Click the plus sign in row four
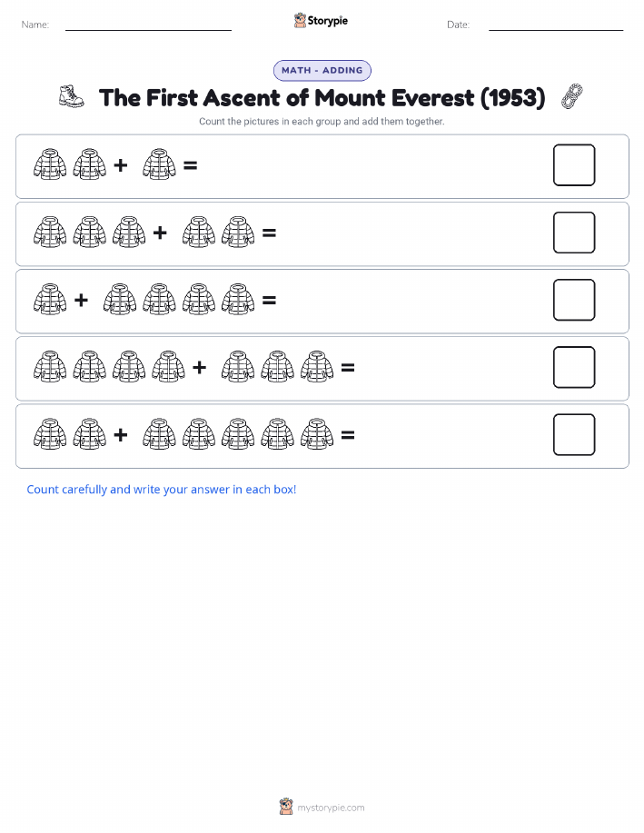Viewport: 644px width, 833px height. pos(199,367)
